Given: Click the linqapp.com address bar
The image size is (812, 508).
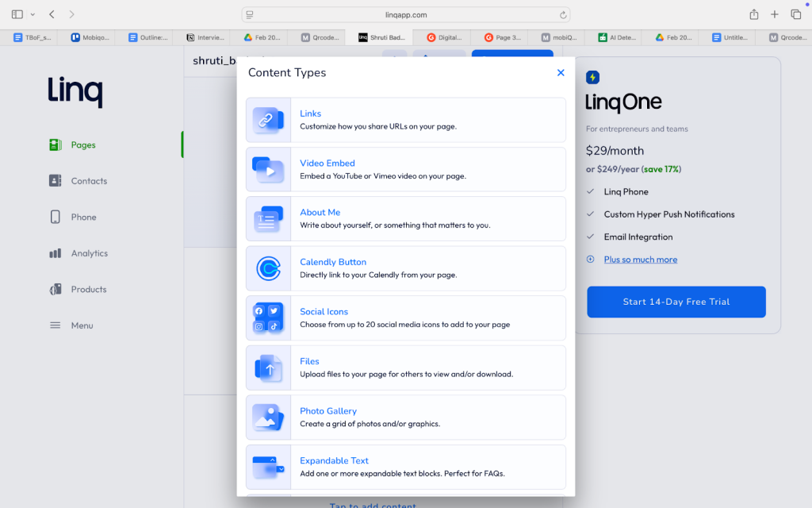Looking at the screenshot, I should (406, 14).
